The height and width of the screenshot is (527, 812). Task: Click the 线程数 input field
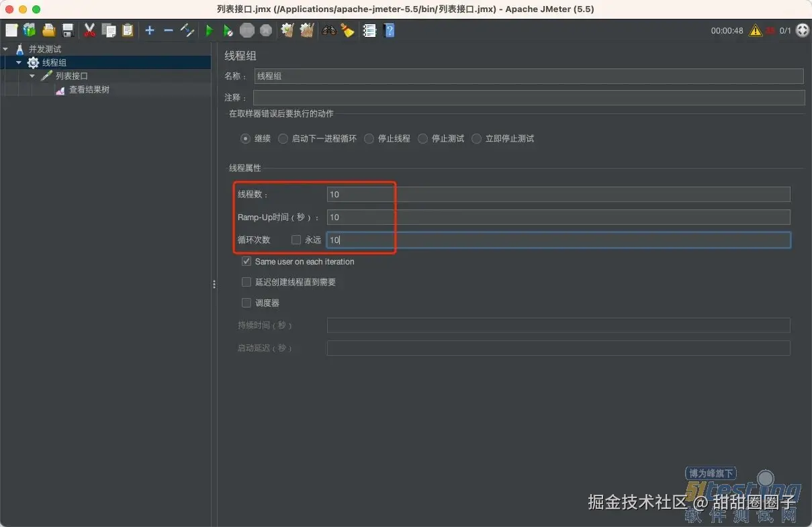coord(558,195)
